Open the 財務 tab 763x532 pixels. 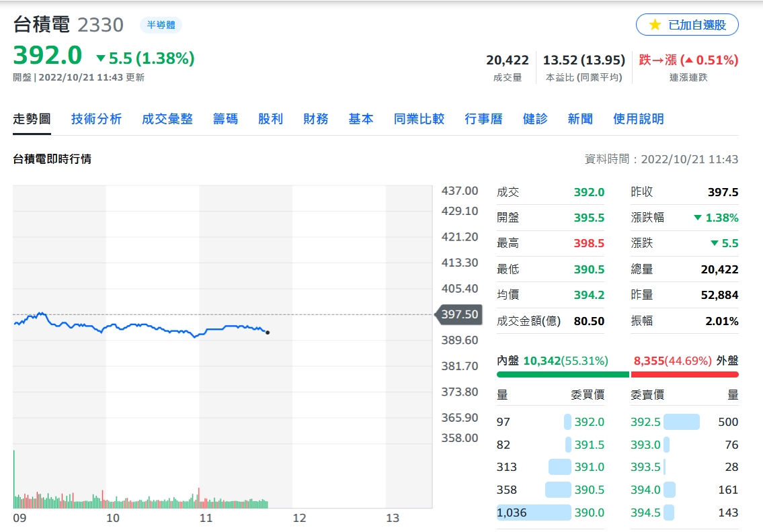[316, 119]
